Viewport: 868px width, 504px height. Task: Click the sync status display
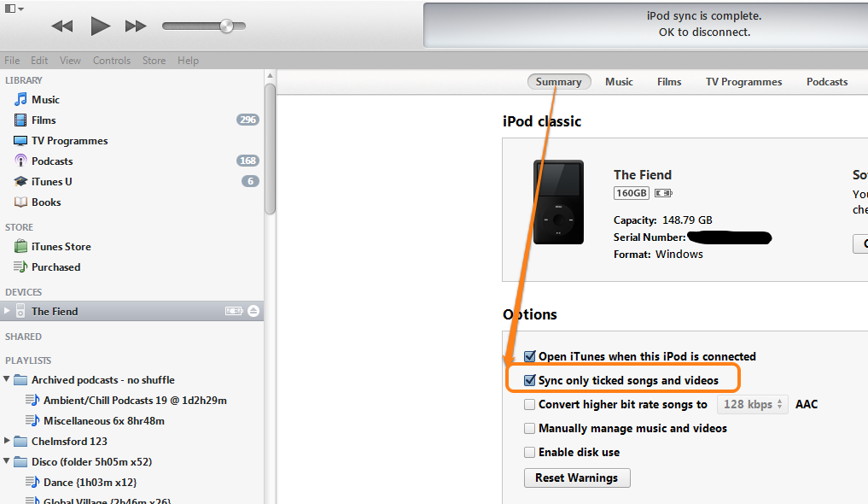click(x=646, y=25)
